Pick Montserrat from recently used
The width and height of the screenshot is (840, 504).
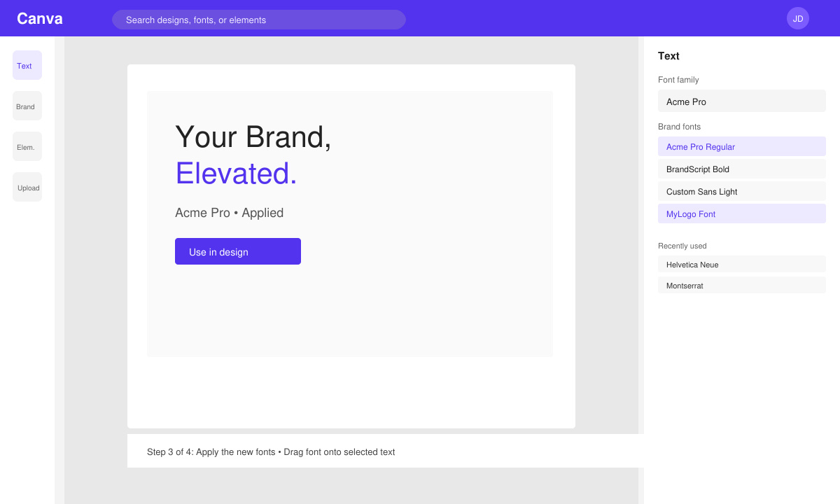[742, 285]
